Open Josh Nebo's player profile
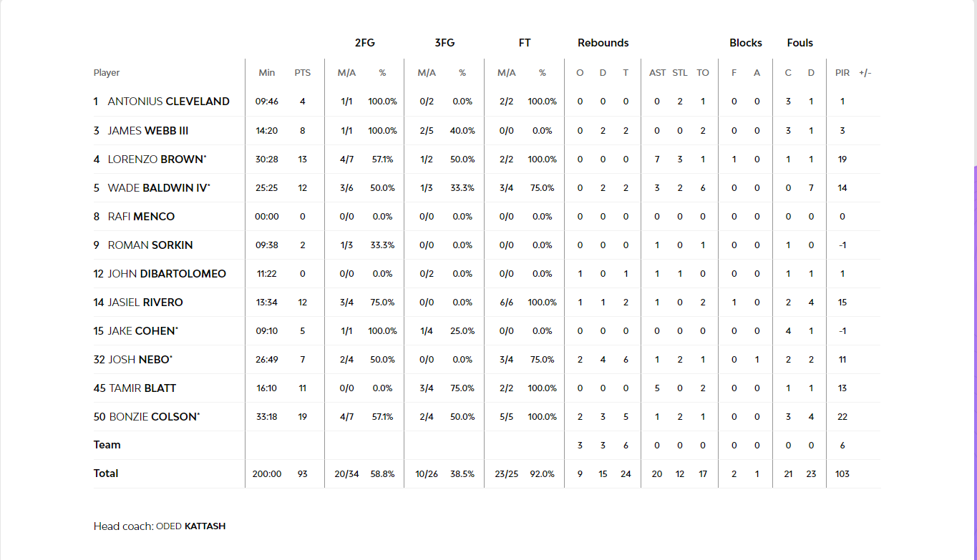The image size is (977, 560). (139, 359)
